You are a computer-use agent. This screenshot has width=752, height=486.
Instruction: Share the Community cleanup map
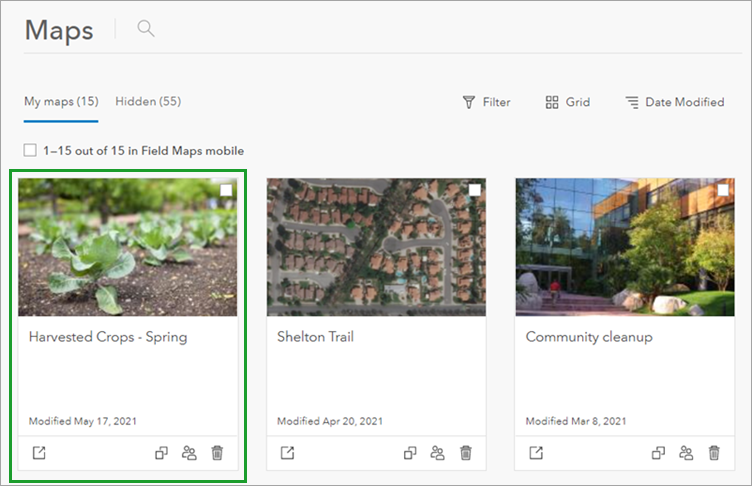pyautogui.click(x=686, y=452)
